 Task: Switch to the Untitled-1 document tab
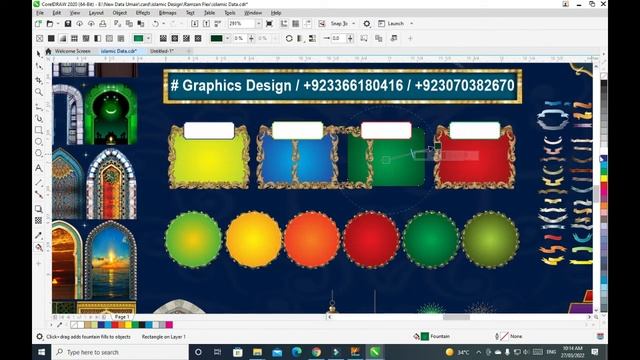[x=162, y=51]
